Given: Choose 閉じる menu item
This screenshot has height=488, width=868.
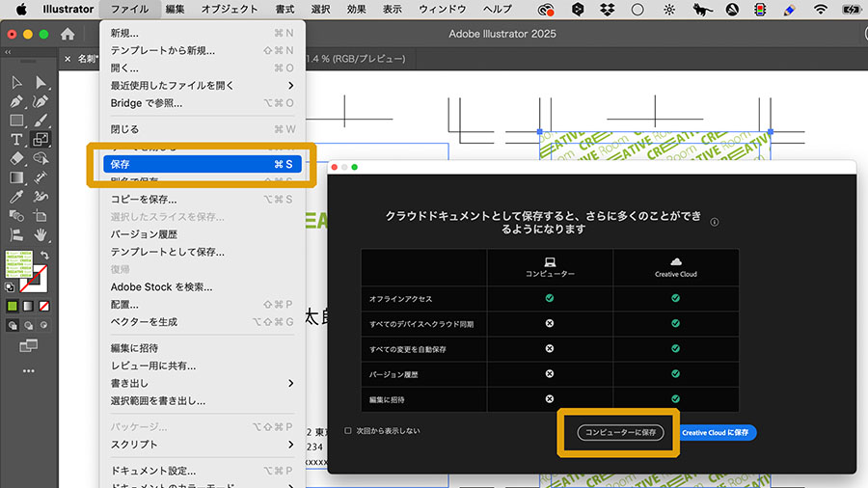Looking at the screenshot, I should (x=203, y=129).
